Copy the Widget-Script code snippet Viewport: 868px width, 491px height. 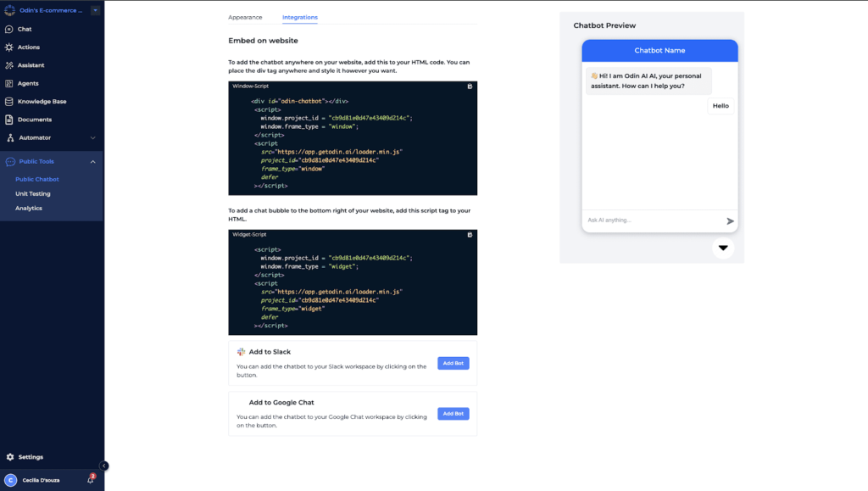(471, 235)
